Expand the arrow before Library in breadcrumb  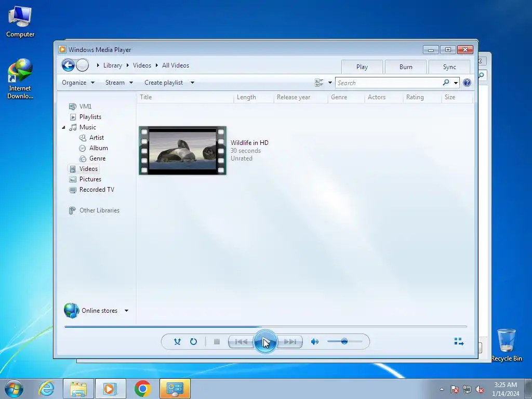pos(98,65)
